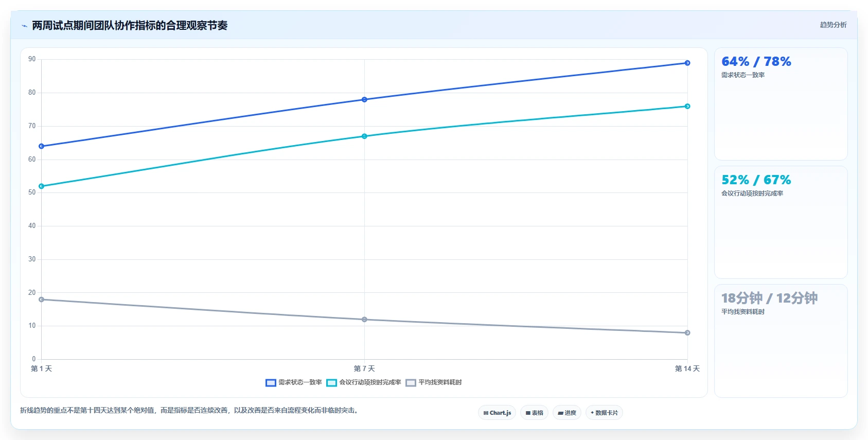Click the 第 1 天 x-axis label
Screen dimensions: 868x440
[42, 368]
